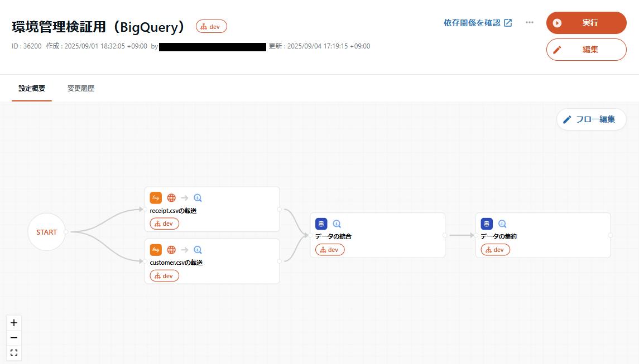This screenshot has height=364, width=639.
Task: Select the customer.csvの転送 node title
Action: [x=176, y=263]
